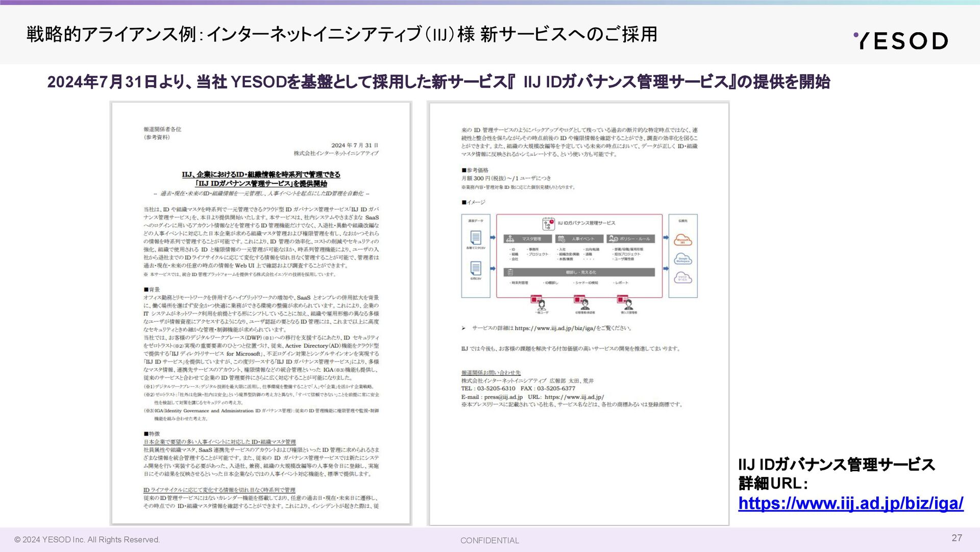Click the press release bold underlined headline
The height and width of the screenshot is (552, 980).
tap(261, 179)
